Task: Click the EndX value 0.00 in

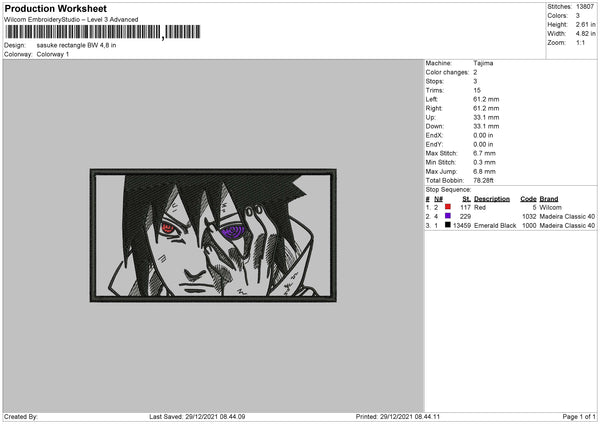Action: click(483, 135)
